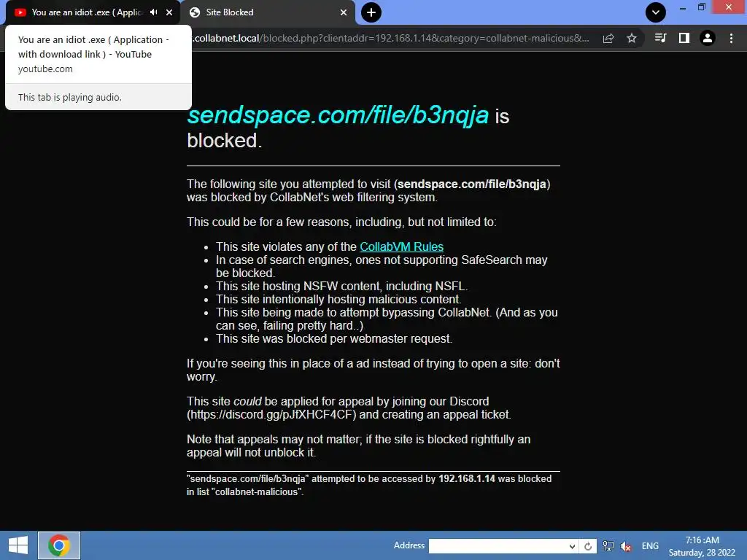Viewport: 747px width, 560px height.
Task: Click Chrome icon in the taskbar
Action: click(x=59, y=545)
